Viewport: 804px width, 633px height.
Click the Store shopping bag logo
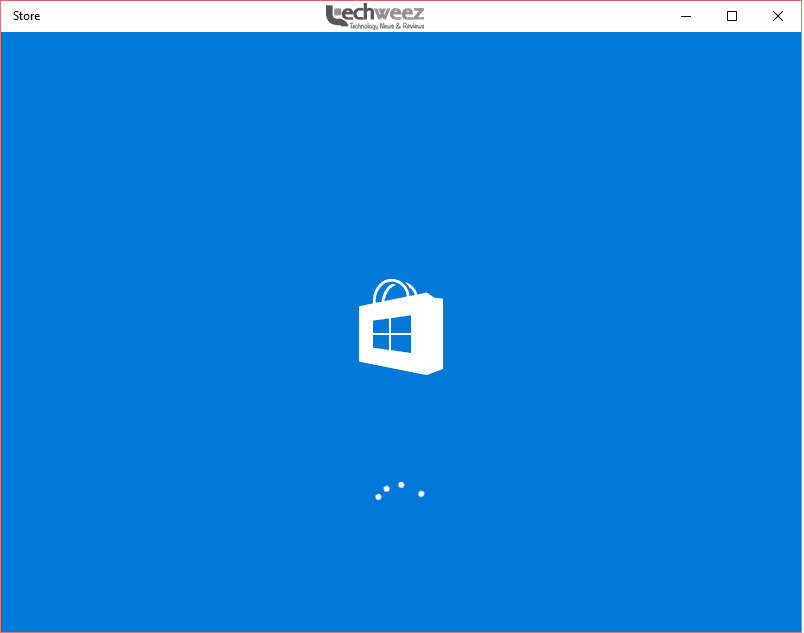[x=401, y=327]
